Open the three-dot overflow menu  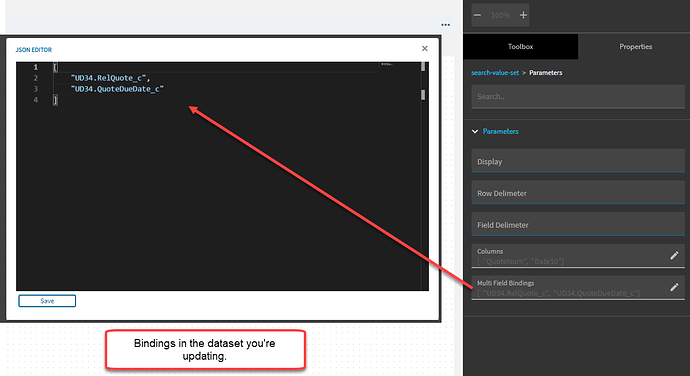tap(445, 25)
